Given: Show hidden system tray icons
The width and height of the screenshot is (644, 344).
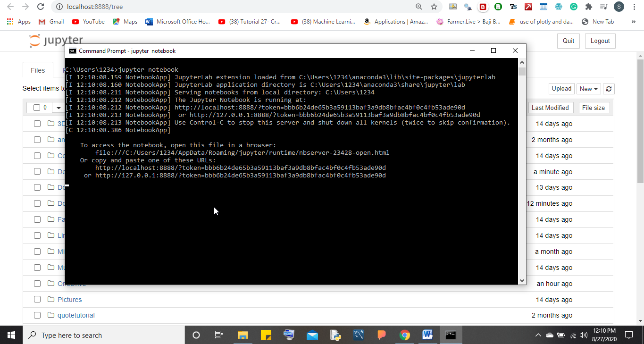Looking at the screenshot, I should coord(538,335).
